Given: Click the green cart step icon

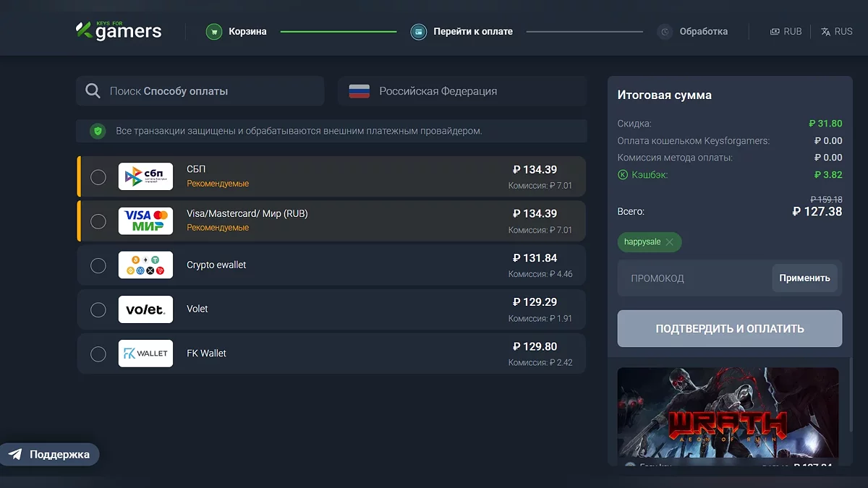Looking at the screenshot, I should (x=213, y=32).
